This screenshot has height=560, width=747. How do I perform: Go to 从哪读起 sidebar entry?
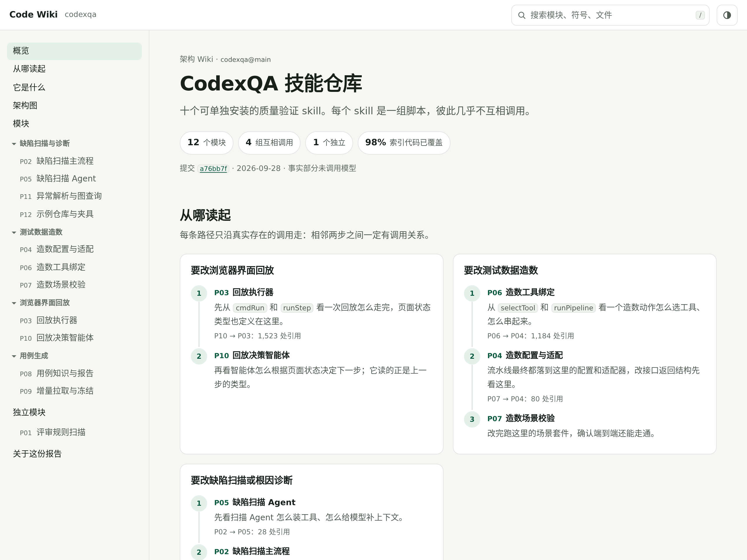pyautogui.click(x=74, y=69)
